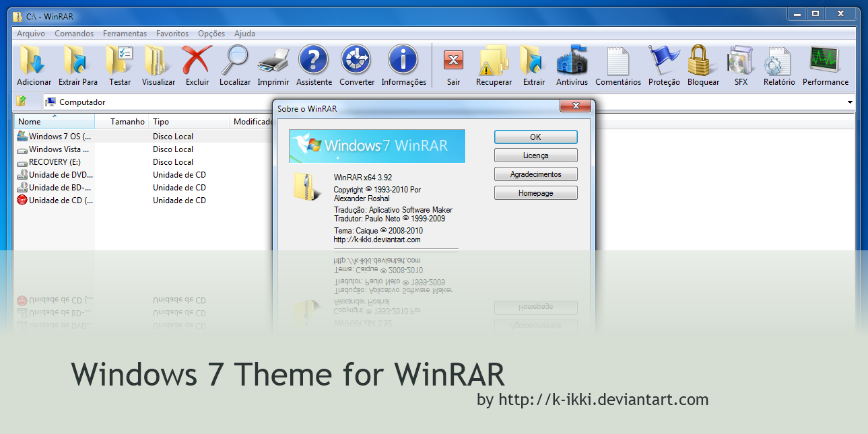The image size is (868, 434).
Task: Open the Homepage button link
Action: pos(535,193)
